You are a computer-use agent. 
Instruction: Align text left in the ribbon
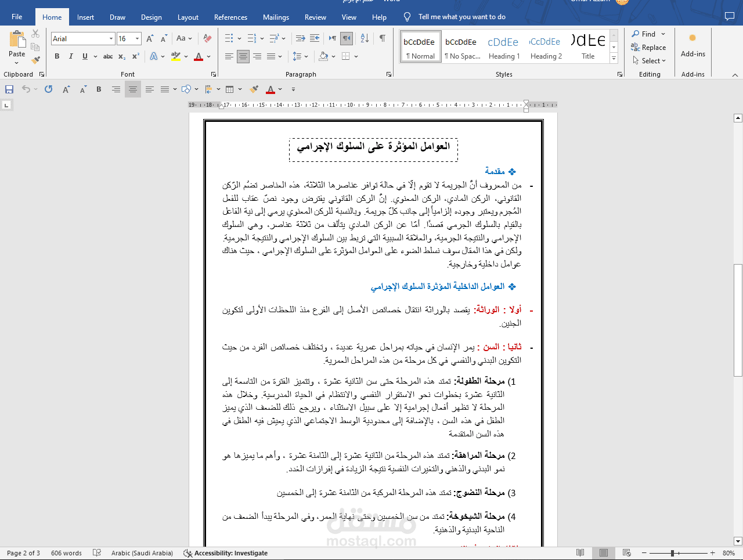(x=229, y=56)
